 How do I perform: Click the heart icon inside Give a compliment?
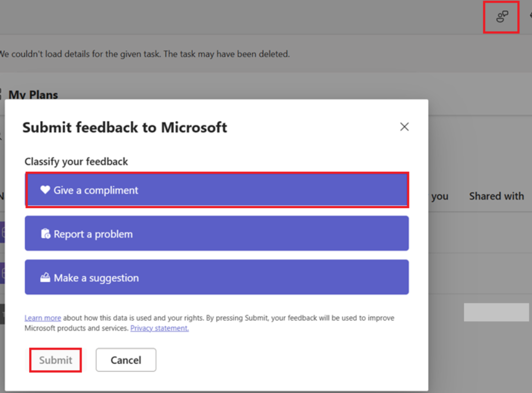44,190
